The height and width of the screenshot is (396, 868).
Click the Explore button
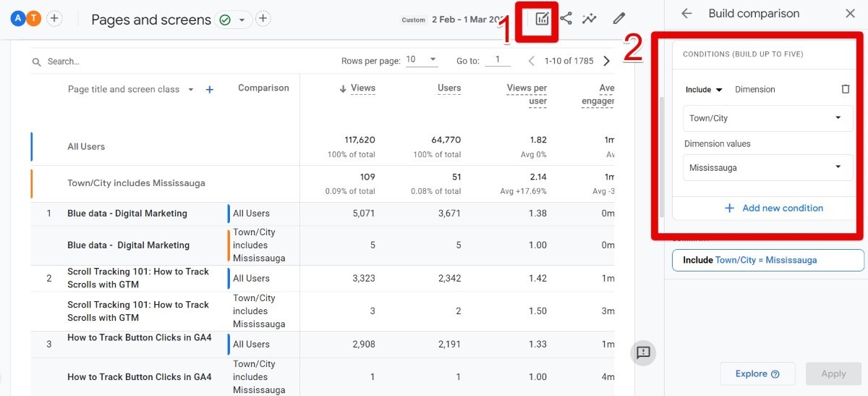tap(757, 374)
